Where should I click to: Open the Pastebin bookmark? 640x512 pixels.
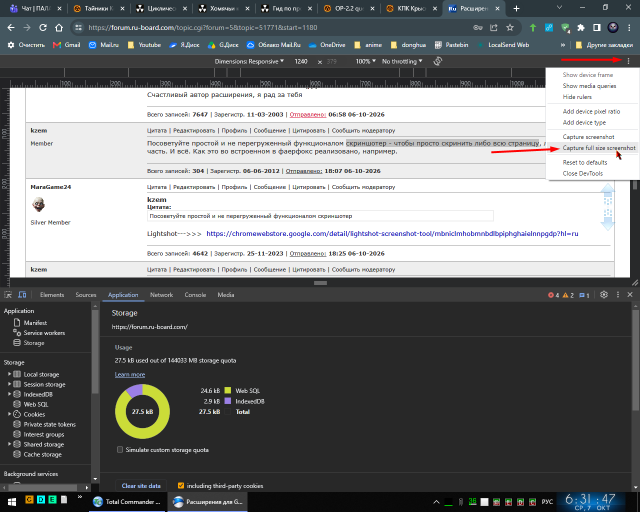451,45
